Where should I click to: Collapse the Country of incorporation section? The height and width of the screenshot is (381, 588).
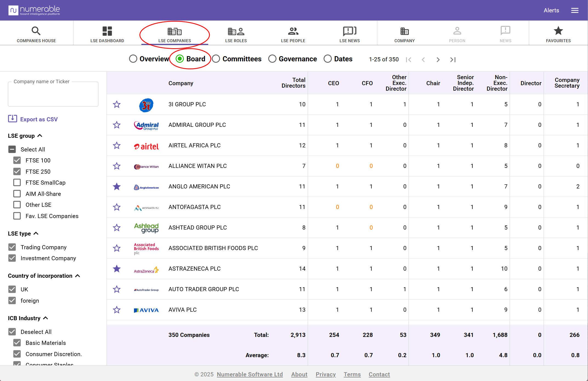(78, 276)
